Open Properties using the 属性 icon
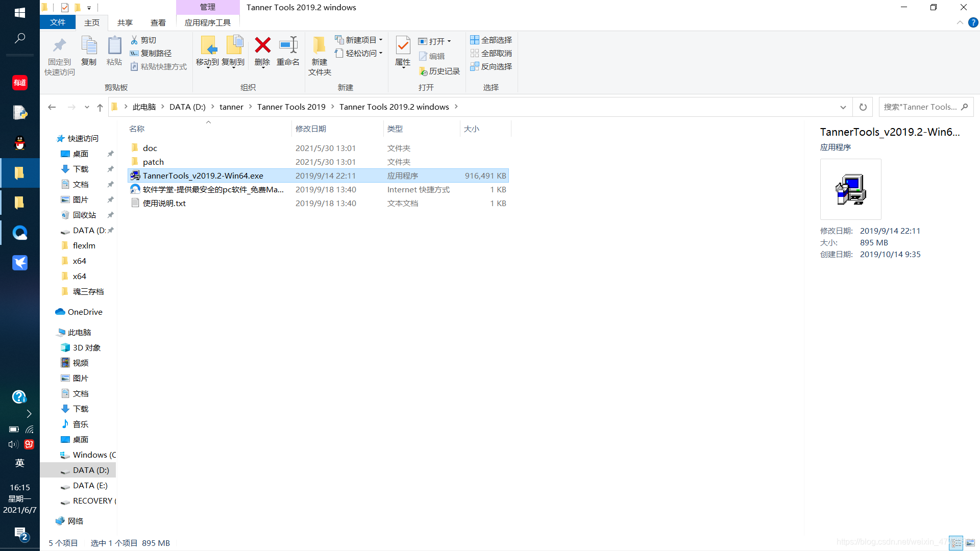Viewport: 980px width, 551px height. [x=403, y=53]
